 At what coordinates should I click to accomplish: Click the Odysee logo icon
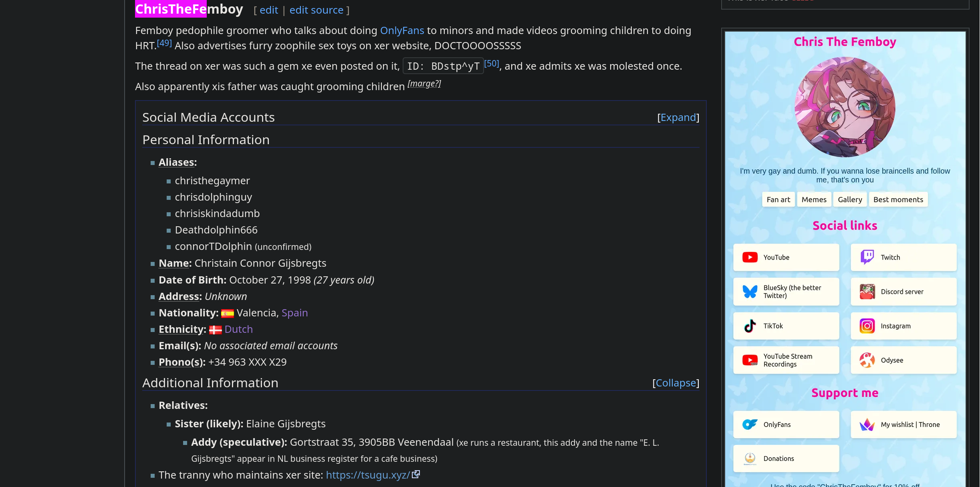pos(867,360)
